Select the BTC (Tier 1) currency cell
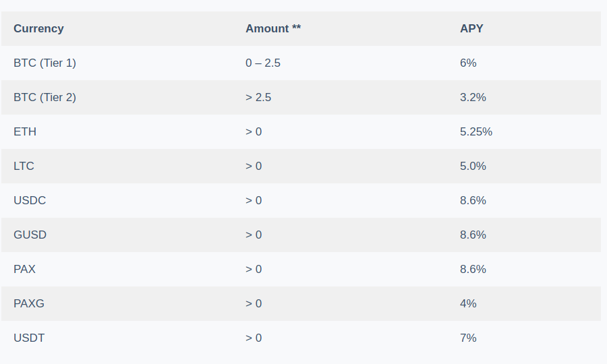Viewport: 607px width, 364px height. click(x=45, y=63)
